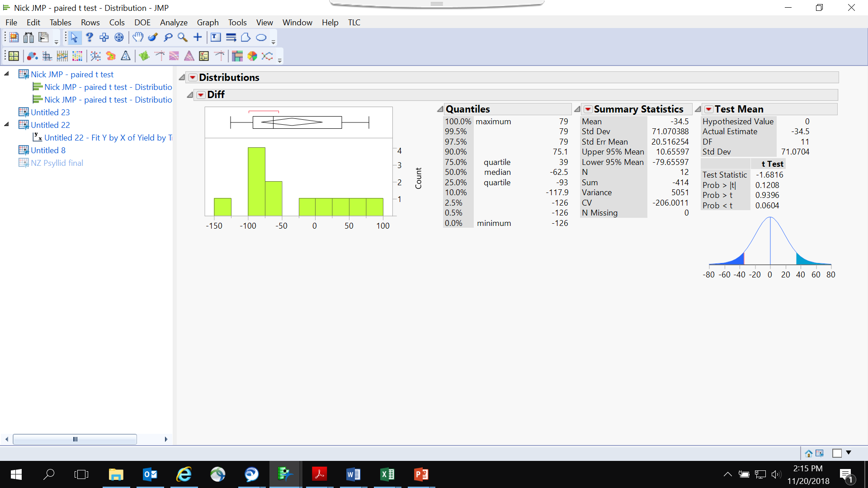Select the Text Annotate tool
This screenshot has width=868, height=488.
(216, 38)
